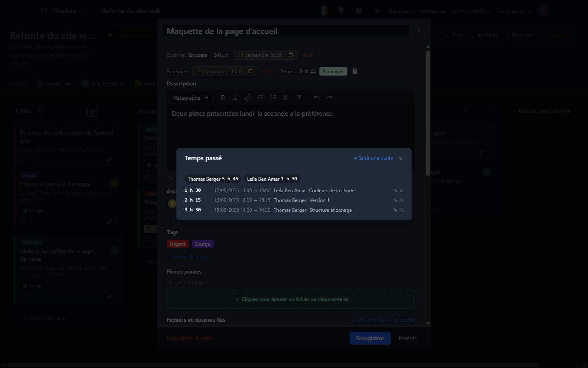Apply bold formatting in description editor
Screen dimensions: 588x368
[223, 97]
